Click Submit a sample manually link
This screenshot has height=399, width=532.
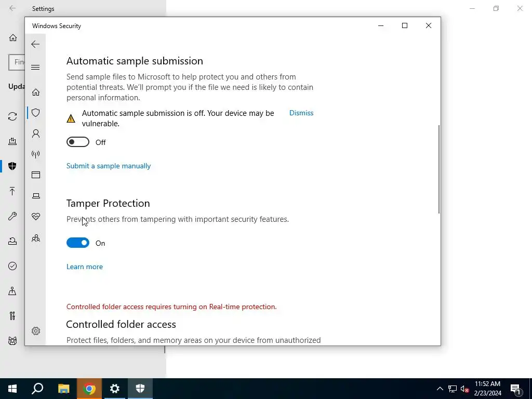point(109,166)
